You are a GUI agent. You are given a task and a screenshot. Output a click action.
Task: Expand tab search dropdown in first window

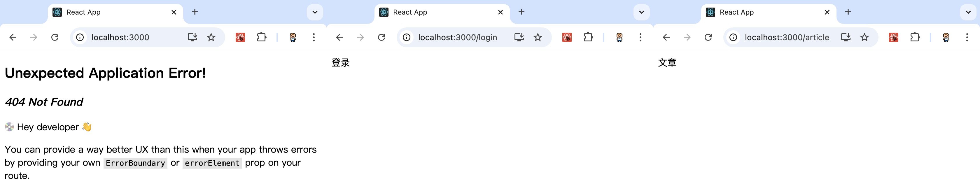[x=315, y=12]
